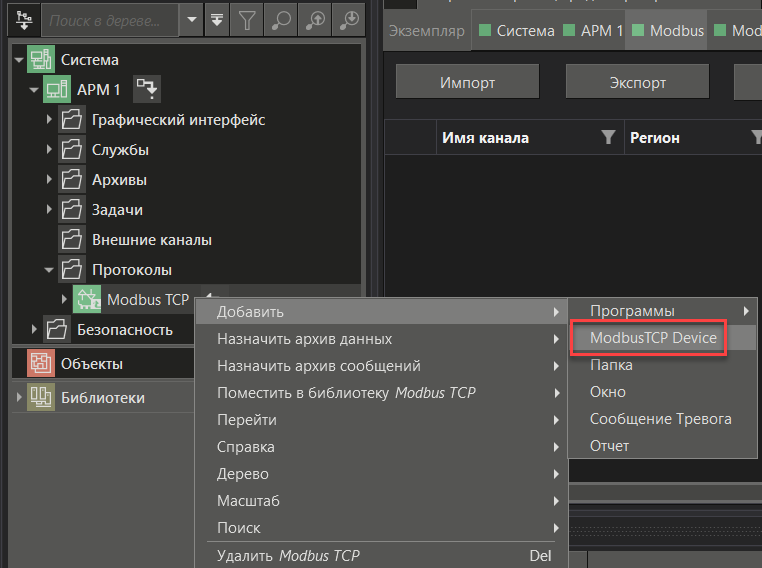Click the connection icon next to АРМ 1

tap(147, 90)
